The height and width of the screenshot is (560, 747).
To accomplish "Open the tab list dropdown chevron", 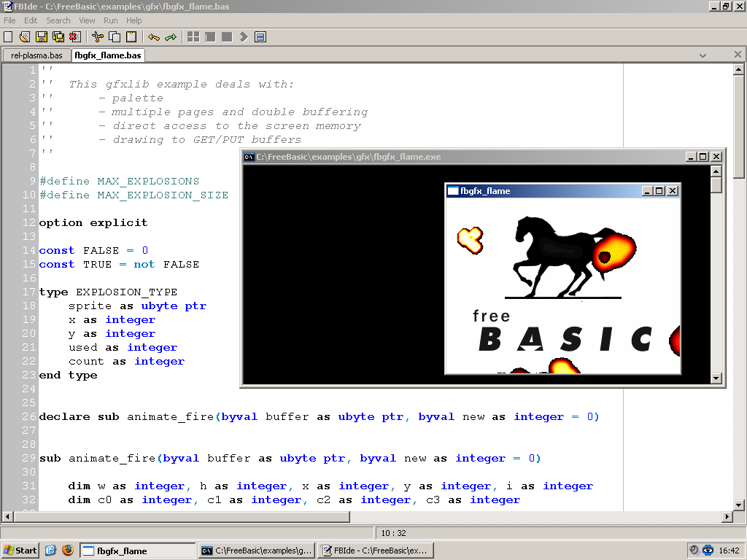I will coord(703,55).
